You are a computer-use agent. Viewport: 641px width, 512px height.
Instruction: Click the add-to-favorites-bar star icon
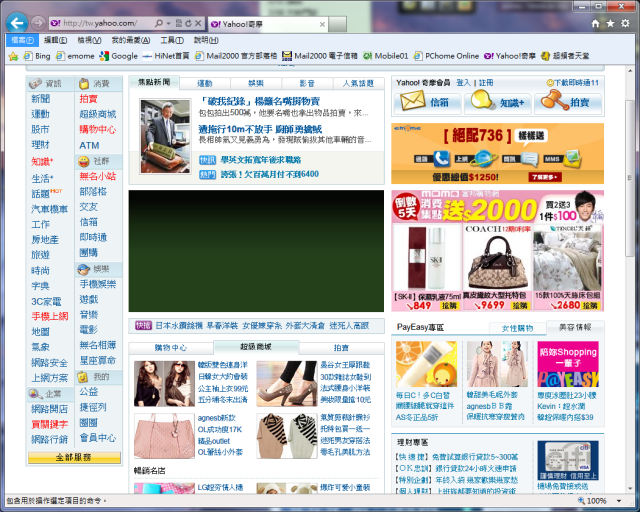click(13, 56)
